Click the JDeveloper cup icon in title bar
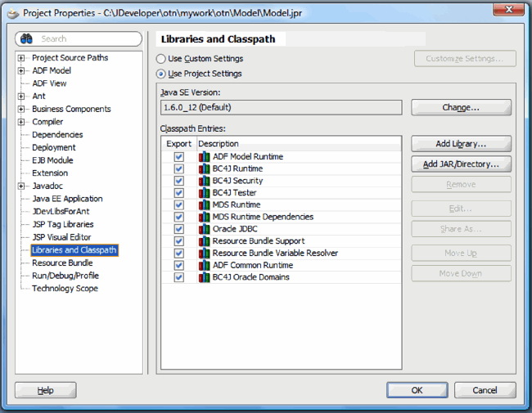 pyautogui.click(x=13, y=14)
